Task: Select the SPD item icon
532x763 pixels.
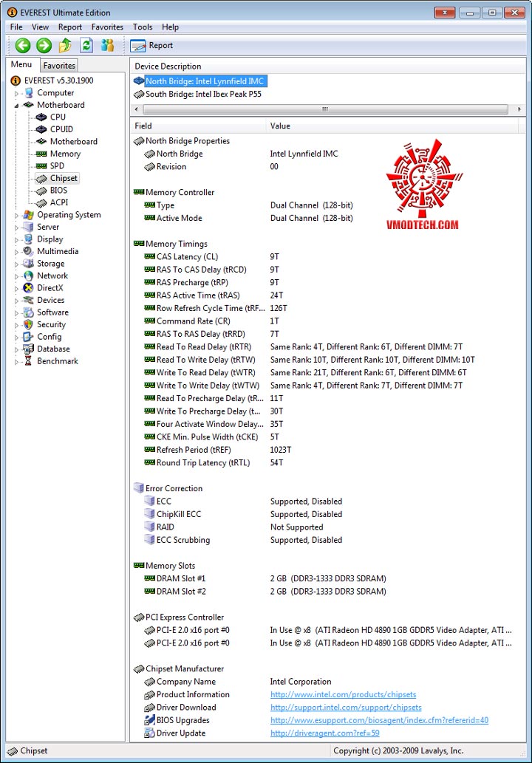Action: click(41, 166)
